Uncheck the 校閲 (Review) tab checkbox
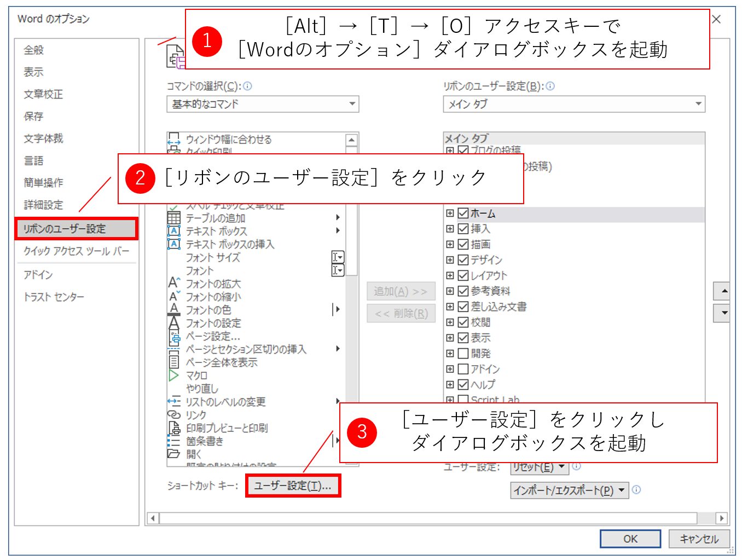 tap(463, 322)
